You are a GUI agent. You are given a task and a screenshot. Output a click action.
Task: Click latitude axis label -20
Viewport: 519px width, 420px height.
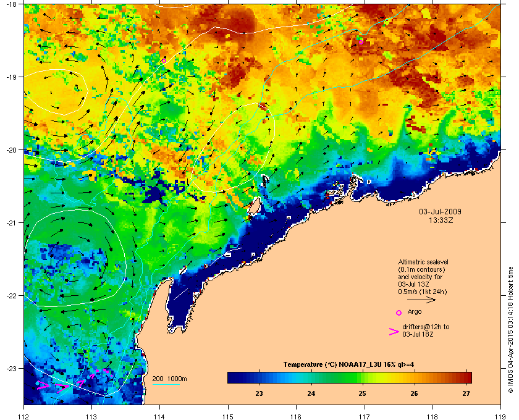(x=11, y=150)
